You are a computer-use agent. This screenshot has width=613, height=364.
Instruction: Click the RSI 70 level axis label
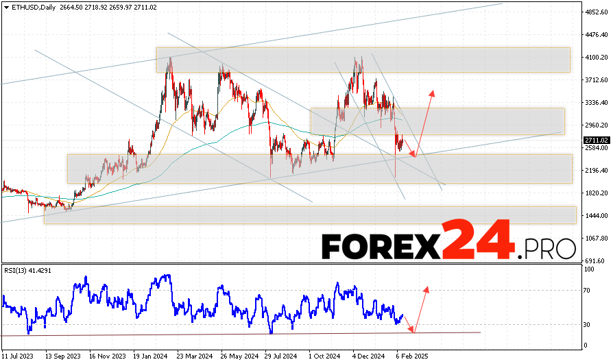click(588, 291)
